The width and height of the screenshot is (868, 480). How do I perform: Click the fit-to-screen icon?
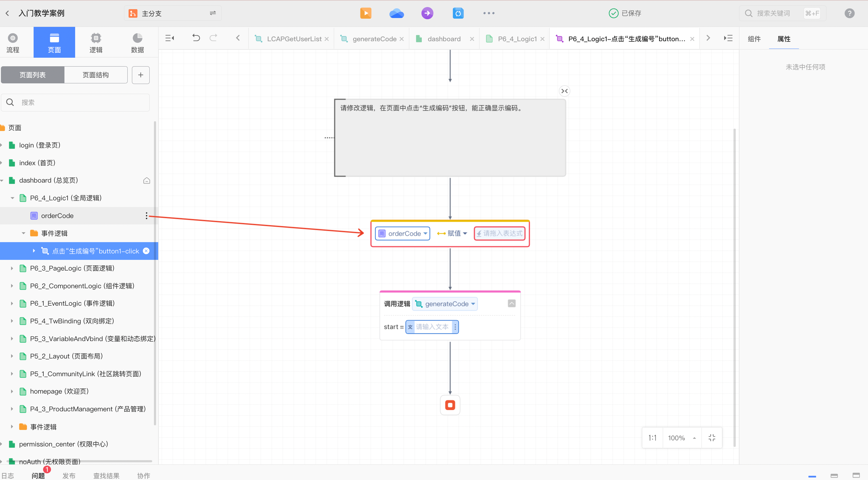click(712, 438)
